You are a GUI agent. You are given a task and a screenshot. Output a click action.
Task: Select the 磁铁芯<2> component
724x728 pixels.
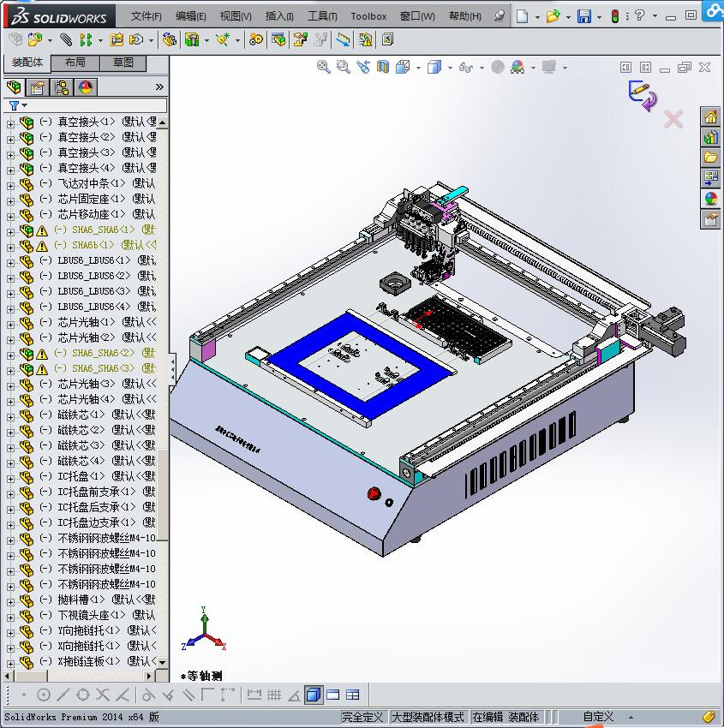[81, 430]
